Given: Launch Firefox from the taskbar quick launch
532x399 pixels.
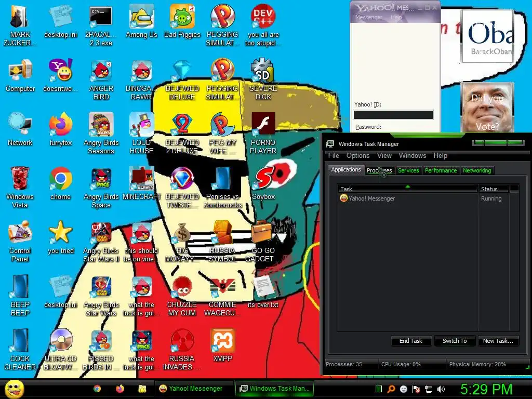Looking at the screenshot, I should pos(120,389).
